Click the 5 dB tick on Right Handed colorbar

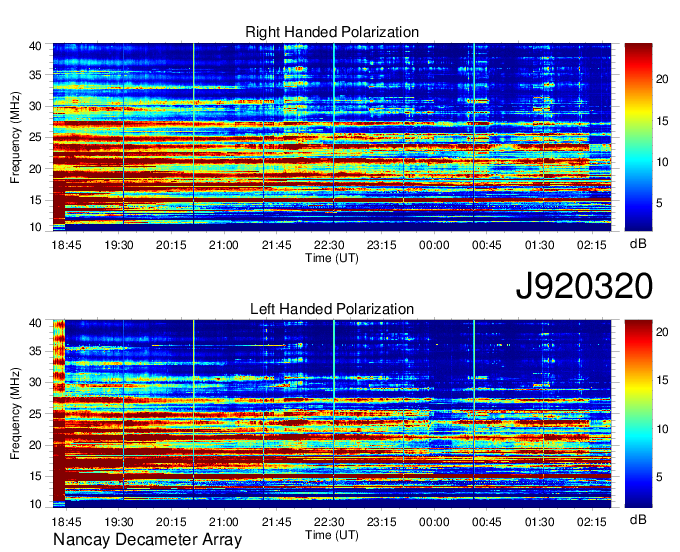coord(659,203)
